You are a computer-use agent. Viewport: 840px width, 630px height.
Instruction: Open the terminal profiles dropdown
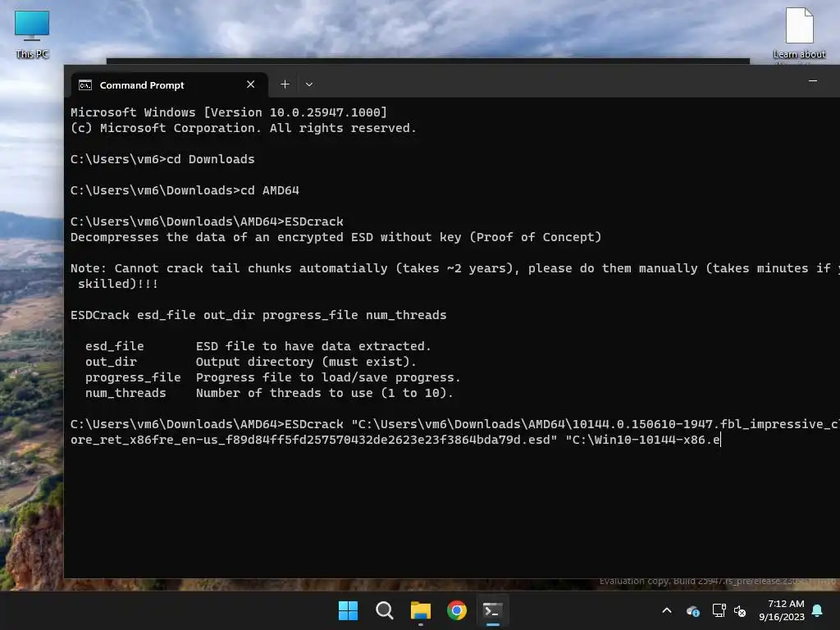pos(309,84)
